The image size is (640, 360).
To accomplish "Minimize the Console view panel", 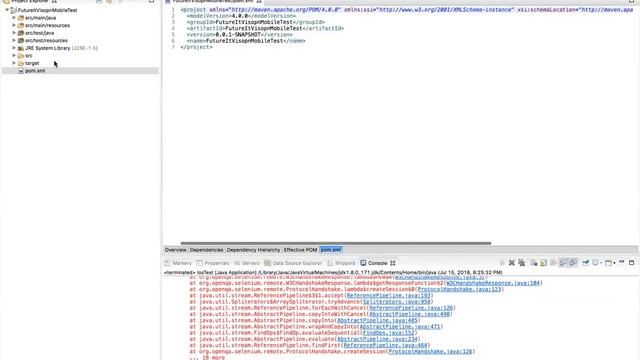I will coord(622,262).
